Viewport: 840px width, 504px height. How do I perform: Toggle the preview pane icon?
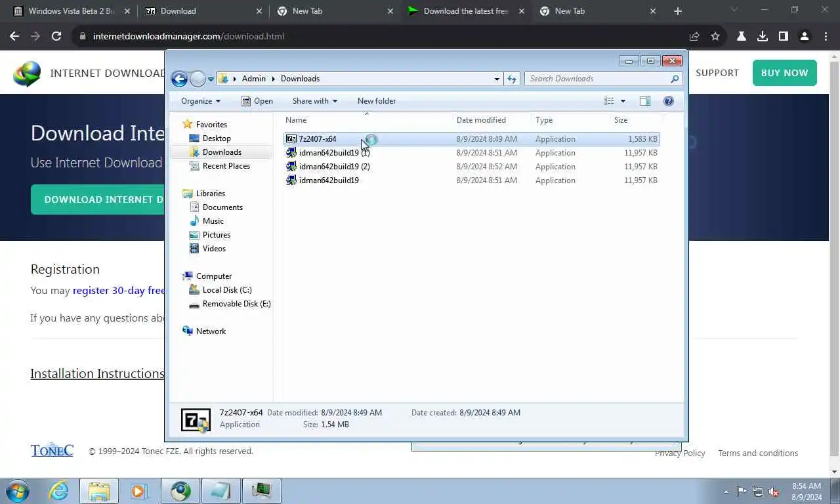pyautogui.click(x=645, y=101)
